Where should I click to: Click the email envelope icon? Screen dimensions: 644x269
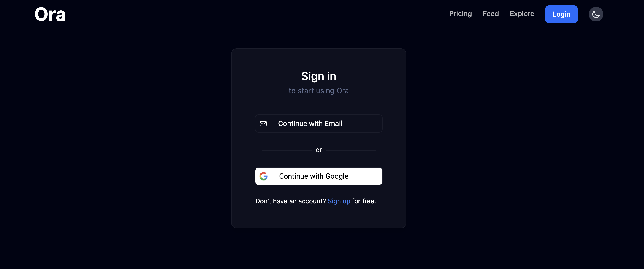[x=263, y=123]
